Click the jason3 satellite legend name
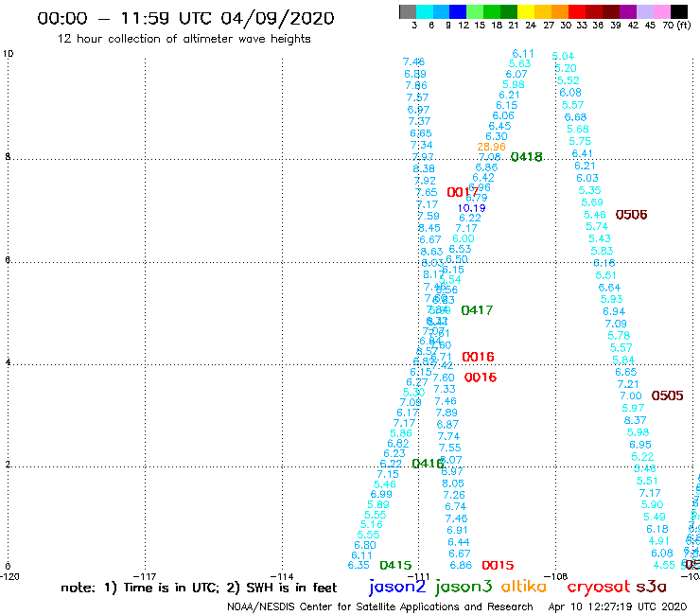The image size is (700, 615). pyautogui.click(x=464, y=588)
